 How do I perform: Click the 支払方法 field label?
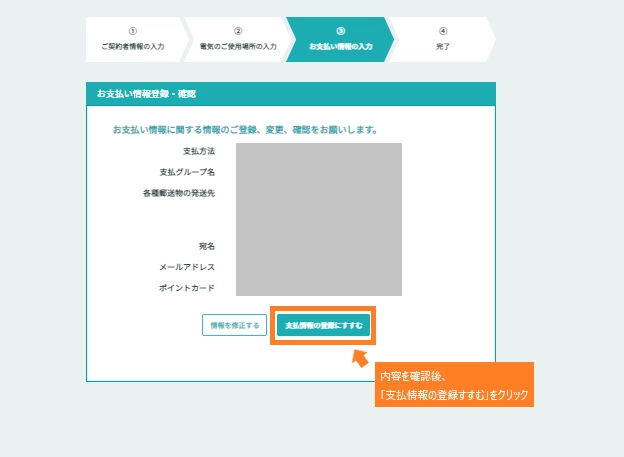pos(199,150)
